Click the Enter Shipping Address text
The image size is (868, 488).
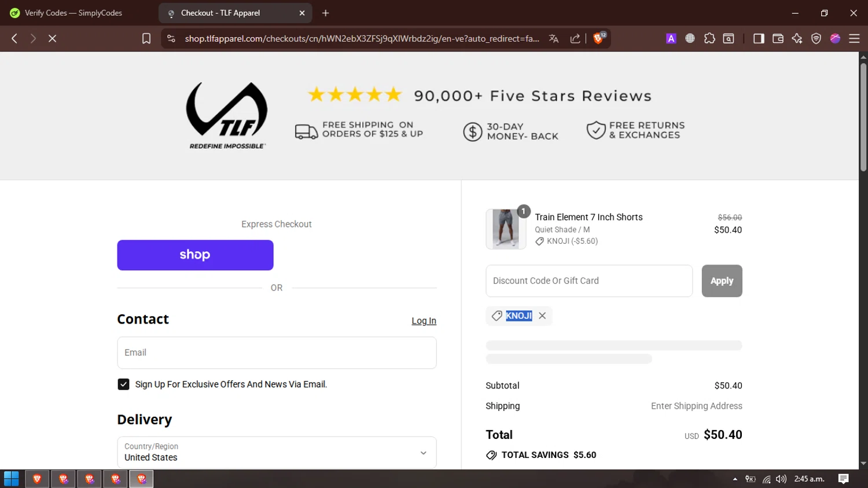pyautogui.click(x=696, y=406)
